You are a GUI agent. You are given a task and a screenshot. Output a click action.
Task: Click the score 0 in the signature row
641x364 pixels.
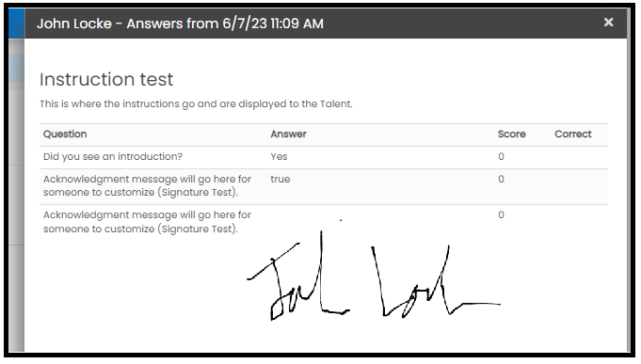click(501, 214)
